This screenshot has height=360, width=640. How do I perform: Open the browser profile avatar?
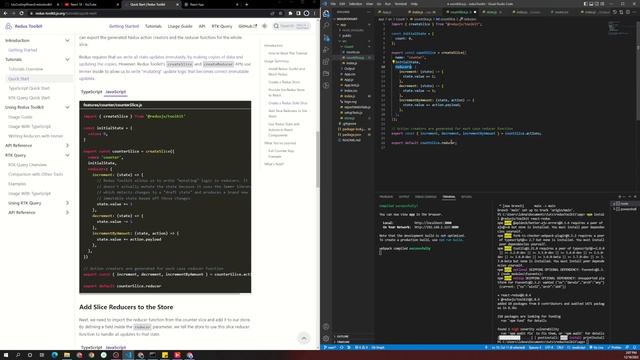[x=306, y=13]
